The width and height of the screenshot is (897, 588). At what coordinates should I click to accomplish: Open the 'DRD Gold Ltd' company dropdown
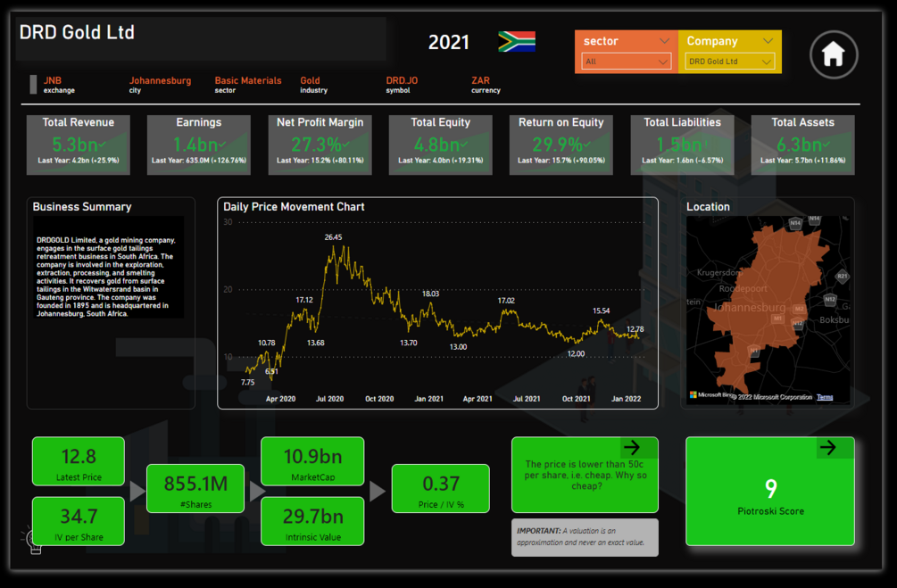(729, 62)
